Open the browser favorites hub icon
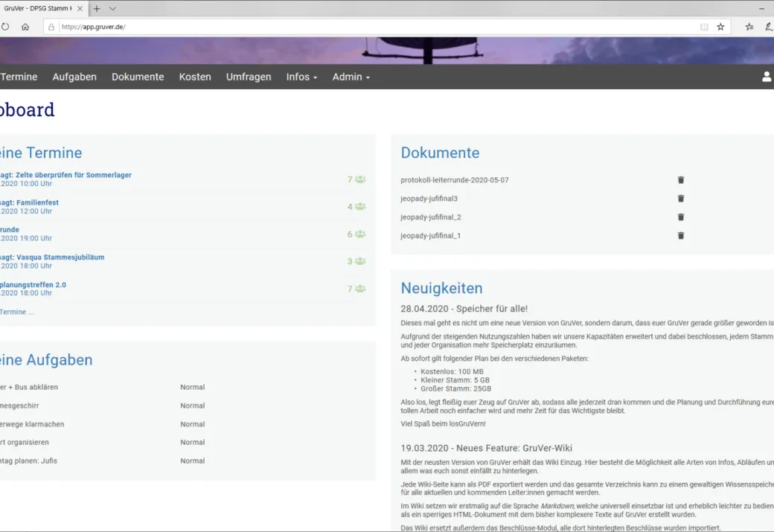Image resolution: width=774 pixels, height=532 pixels. (x=749, y=27)
